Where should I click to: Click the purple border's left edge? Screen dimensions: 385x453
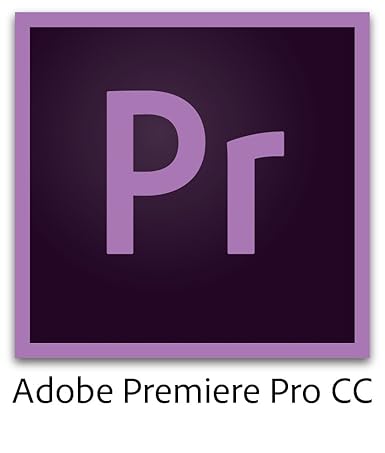click(x=22, y=185)
